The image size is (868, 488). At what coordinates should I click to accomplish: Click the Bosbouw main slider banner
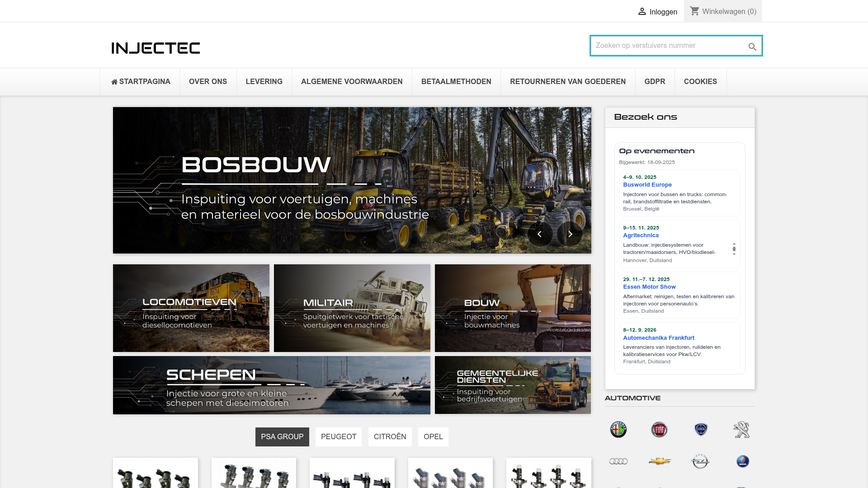pyautogui.click(x=352, y=180)
